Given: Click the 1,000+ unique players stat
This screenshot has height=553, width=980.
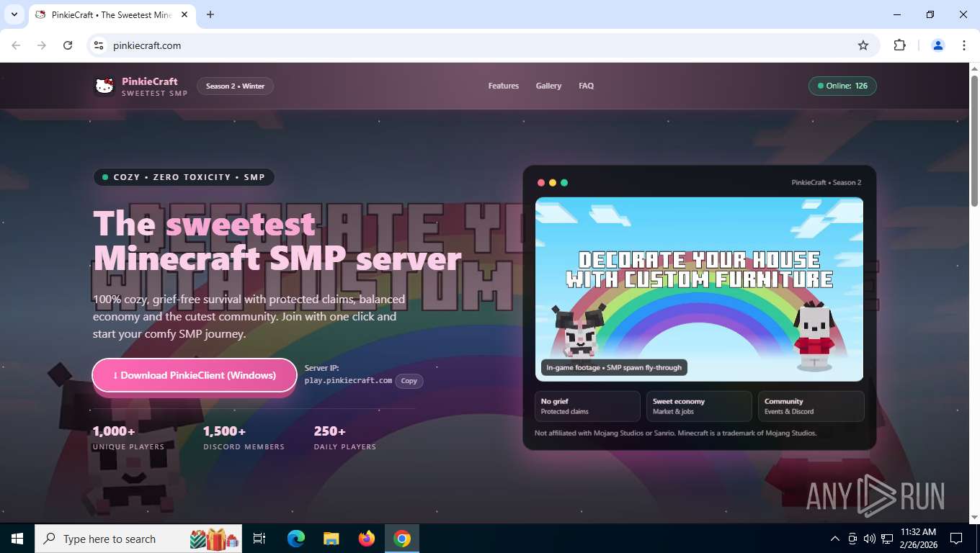Looking at the screenshot, I should [x=128, y=437].
